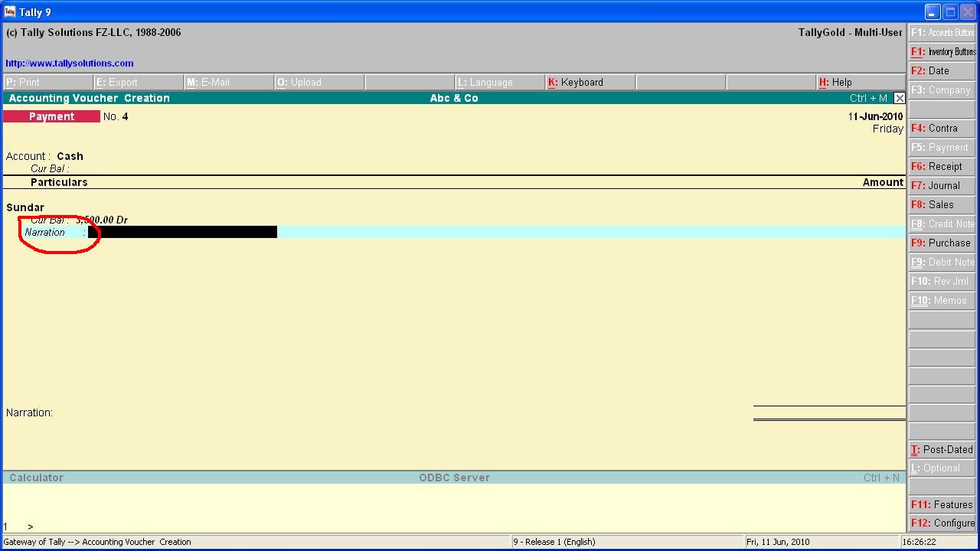Image resolution: width=980 pixels, height=551 pixels.
Task: Click the Tally application icon in title bar
Action: click(9, 11)
